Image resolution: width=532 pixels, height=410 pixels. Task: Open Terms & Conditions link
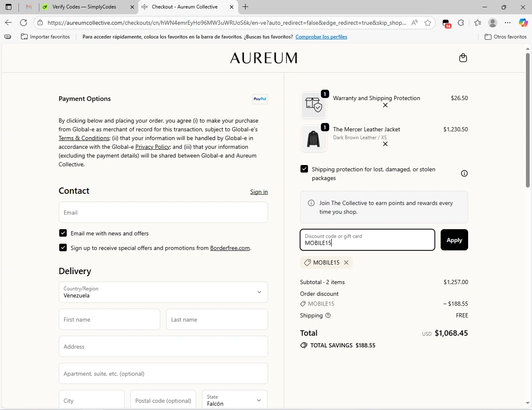point(84,138)
